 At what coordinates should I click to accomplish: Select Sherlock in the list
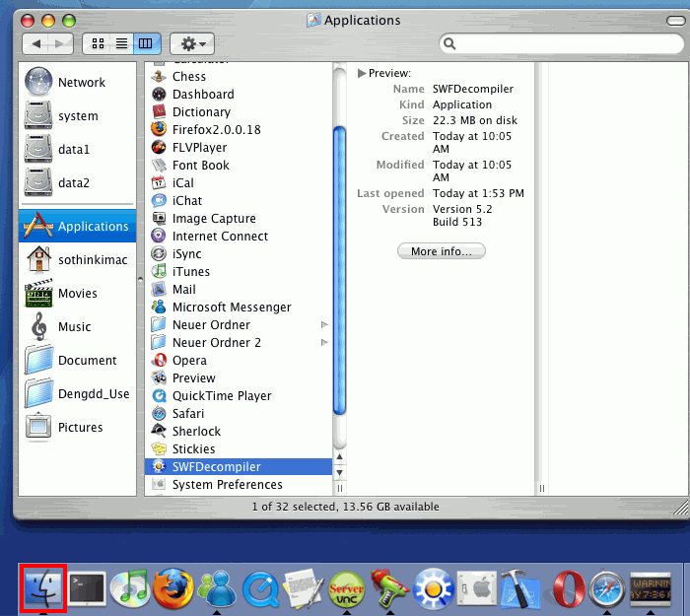pos(239,432)
